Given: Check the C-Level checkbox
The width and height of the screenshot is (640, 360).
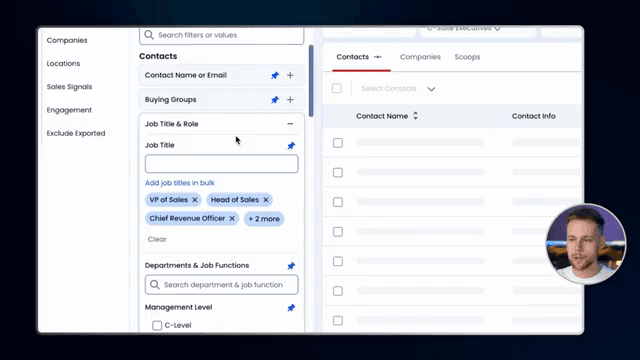Looking at the screenshot, I should click(x=157, y=325).
